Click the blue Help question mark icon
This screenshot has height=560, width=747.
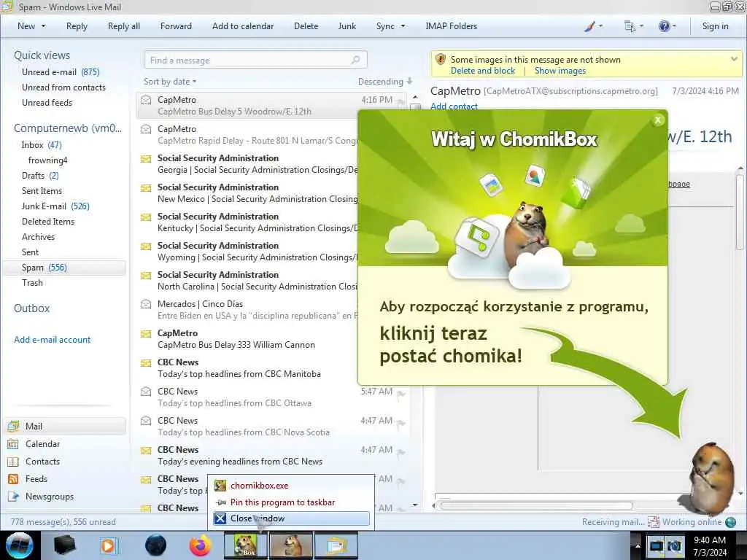(x=664, y=26)
